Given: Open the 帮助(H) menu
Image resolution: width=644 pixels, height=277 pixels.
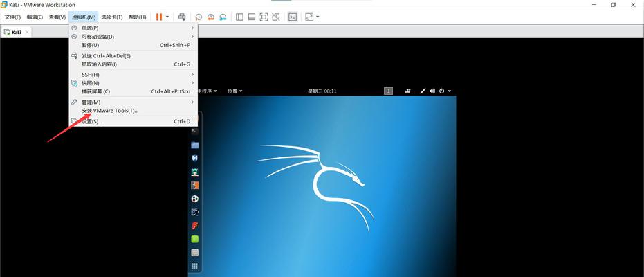Looking at the screenshot, I should 137,17.
